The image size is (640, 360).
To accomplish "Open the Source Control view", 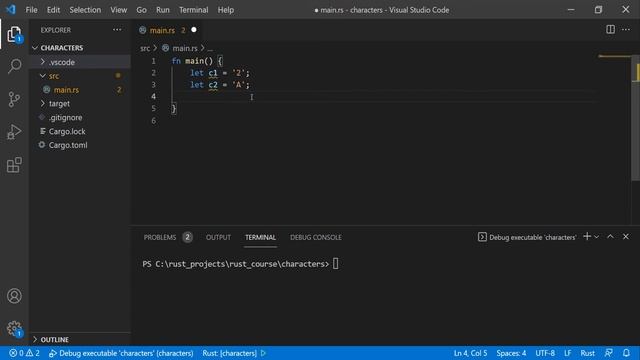I will (14, 99).
